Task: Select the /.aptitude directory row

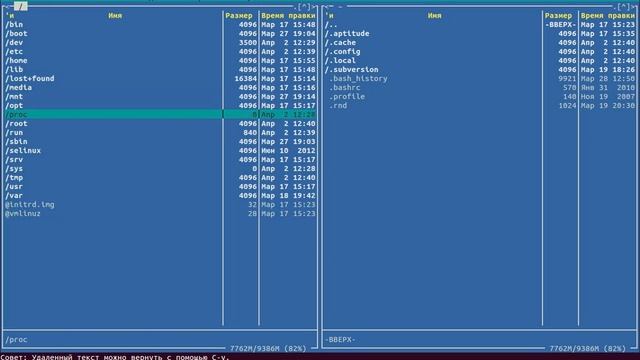Action: click(480, 33)
